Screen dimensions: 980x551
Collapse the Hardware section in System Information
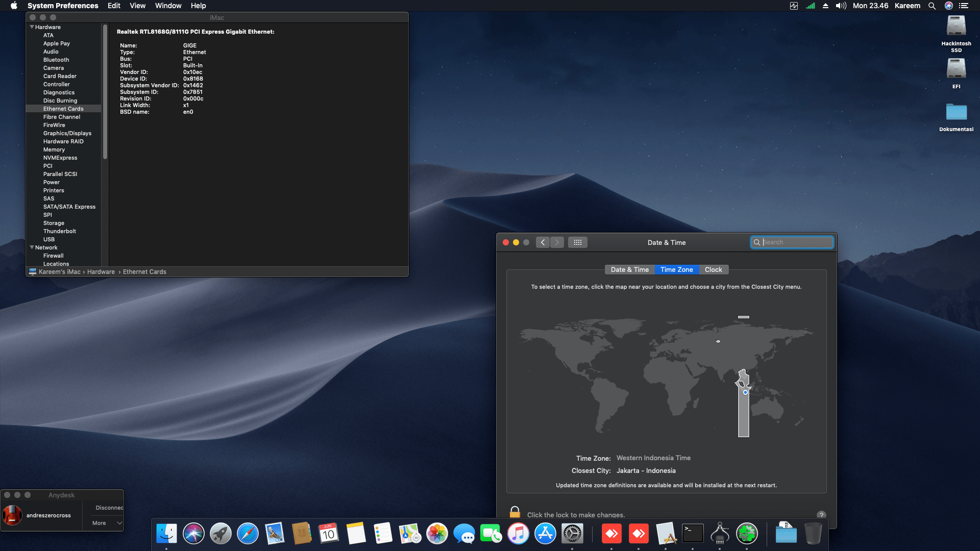[32, 27]
